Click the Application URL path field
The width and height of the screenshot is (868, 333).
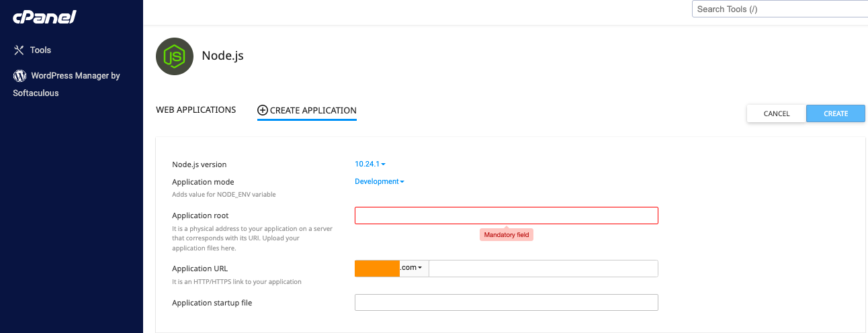click(x=543, y=269)
